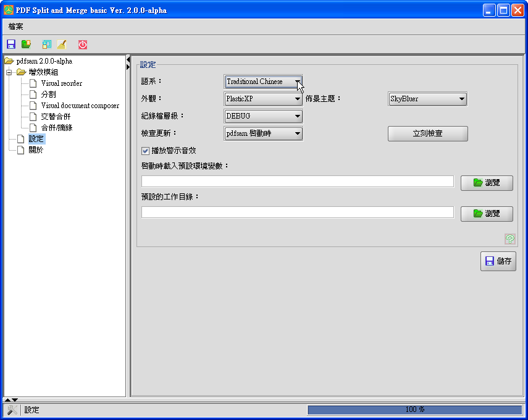528x420 pixels.
Task: Select 交替合併 in the tree
Action: [56, 117]
